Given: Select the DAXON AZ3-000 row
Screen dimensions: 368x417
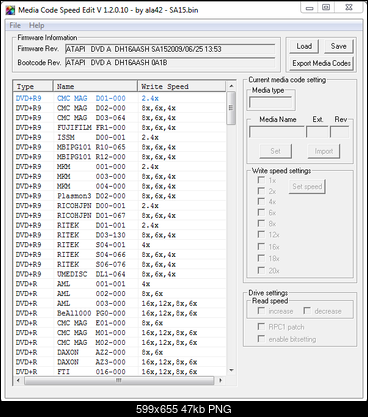Looking at the screenshot, I should pos(120,362).
